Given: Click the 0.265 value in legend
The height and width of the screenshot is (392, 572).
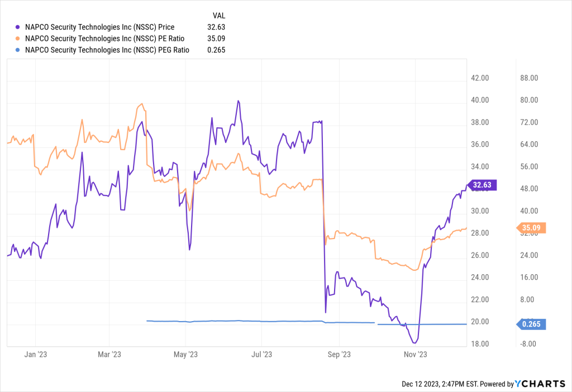Looking at the screenshot, I should [217, 50].
